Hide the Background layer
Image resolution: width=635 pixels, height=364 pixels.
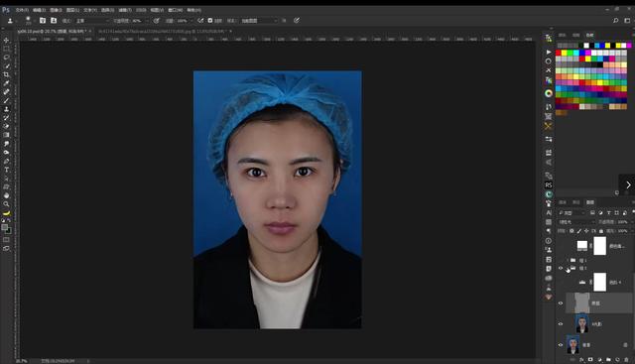(561, 345)
